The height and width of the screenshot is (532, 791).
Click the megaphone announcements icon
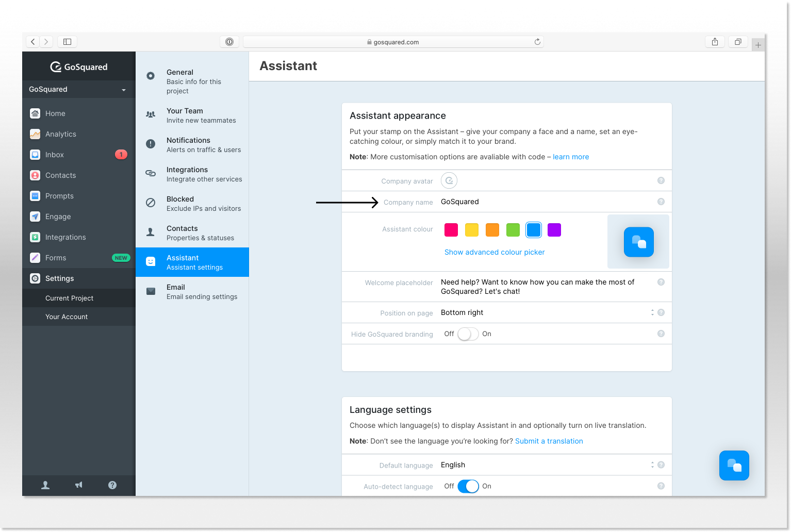[79, 485]
